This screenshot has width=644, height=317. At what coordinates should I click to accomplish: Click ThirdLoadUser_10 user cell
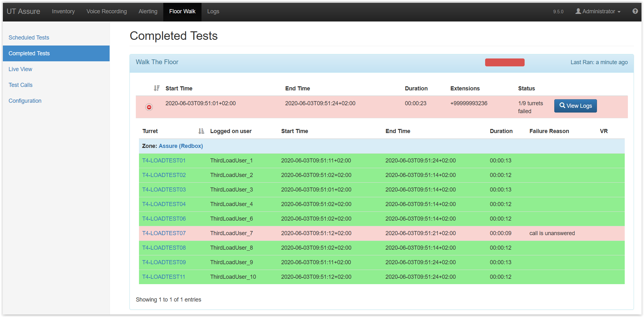233,277
